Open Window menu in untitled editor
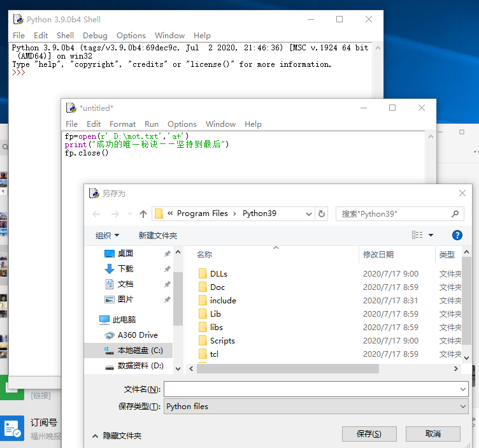The image size is (479, 448). point(220,124)
